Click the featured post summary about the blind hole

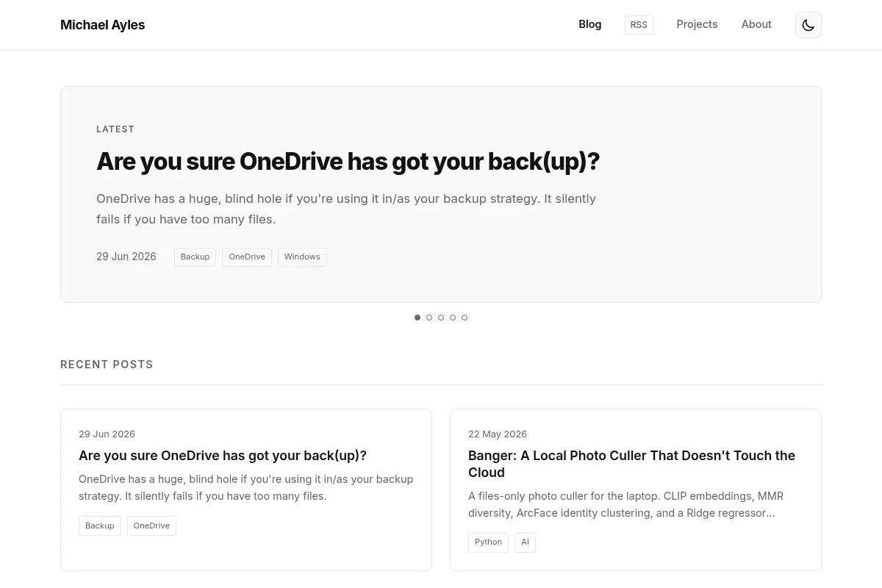click(346, 209)
